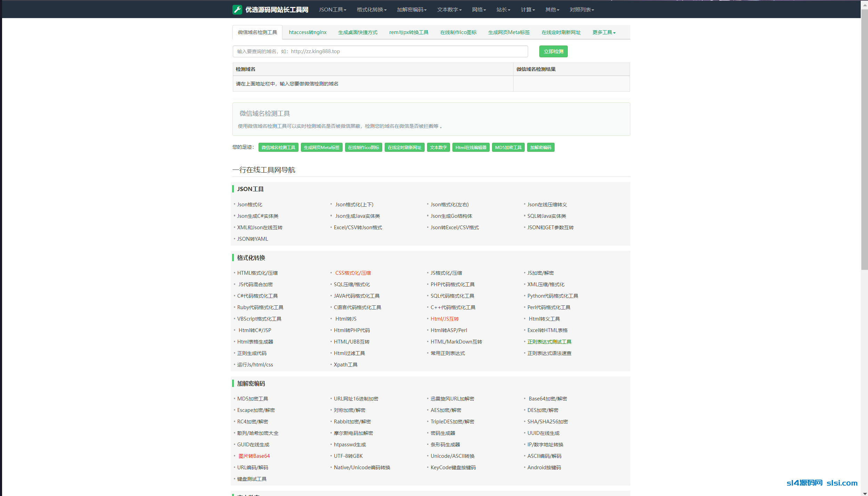Image resolution: width=868 pixels, height=496 pixels.
Task: Click the 微信域名检测工具 footprint tag
Action: [x=278, y=148]
